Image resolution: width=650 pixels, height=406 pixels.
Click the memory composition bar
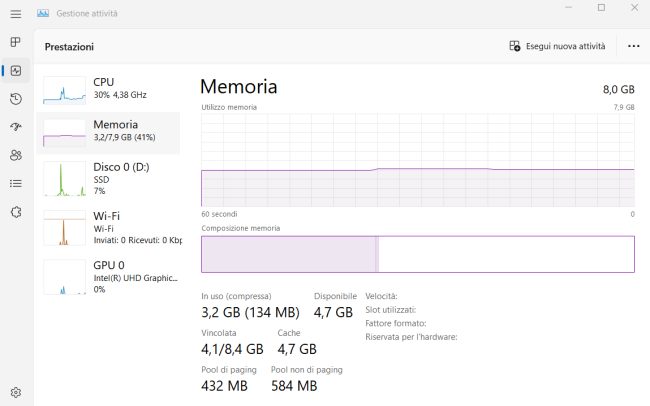click(x=418, y=254)
